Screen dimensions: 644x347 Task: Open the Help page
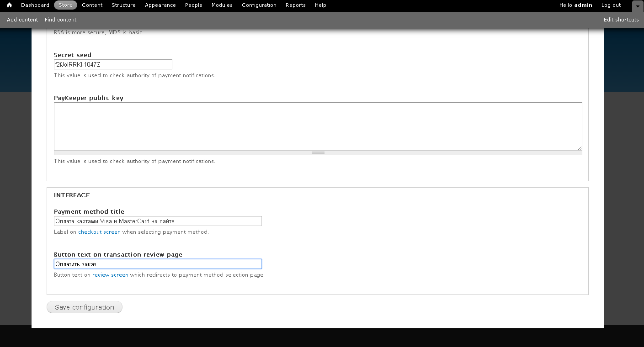[320, 5]
